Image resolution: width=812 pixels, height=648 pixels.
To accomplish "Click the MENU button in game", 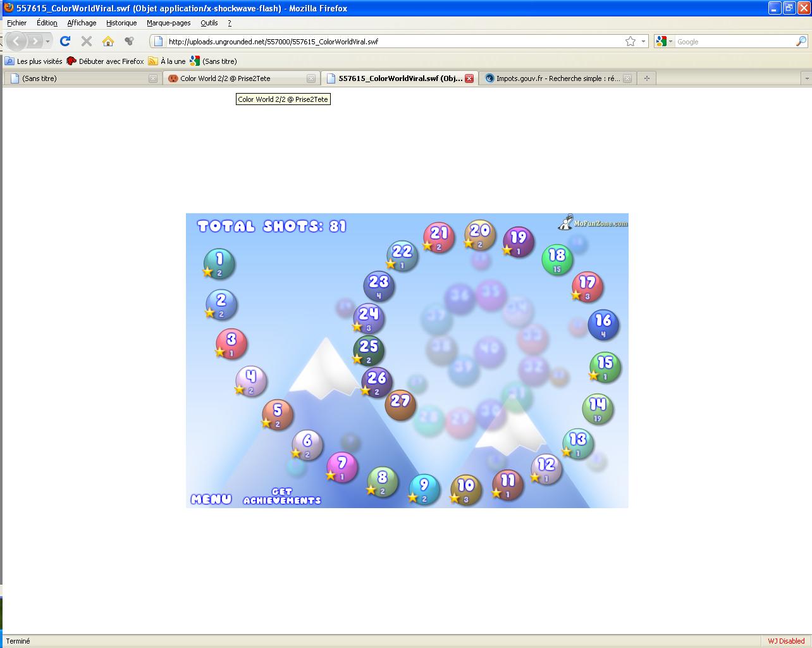I will tap(211, 499).
